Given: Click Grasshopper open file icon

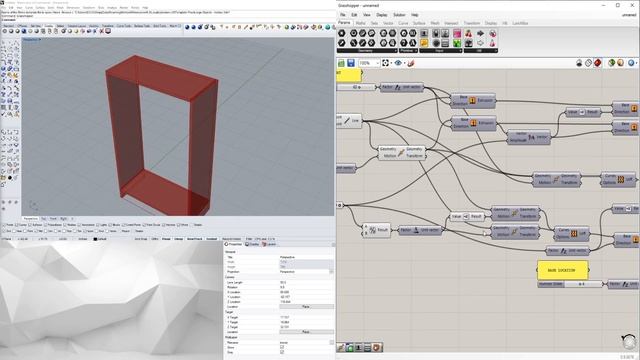Looking at the screenshot, I should coord(341,63).
